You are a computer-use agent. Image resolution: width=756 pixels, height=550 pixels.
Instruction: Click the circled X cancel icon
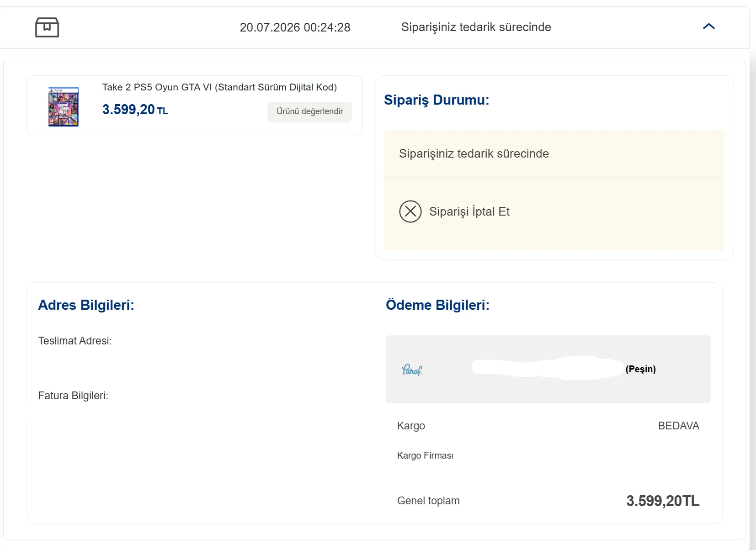[410, 212]
